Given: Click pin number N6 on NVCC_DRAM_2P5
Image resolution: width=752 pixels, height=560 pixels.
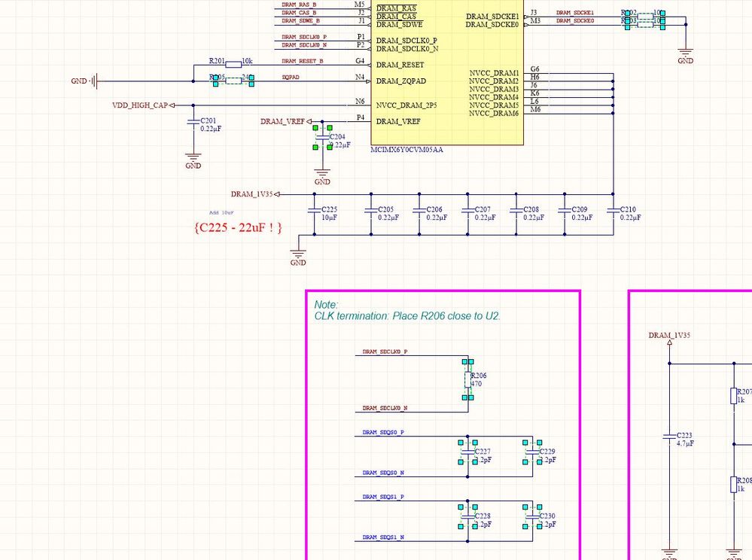Looking at the screenshot, I should (x=360, y=101).
